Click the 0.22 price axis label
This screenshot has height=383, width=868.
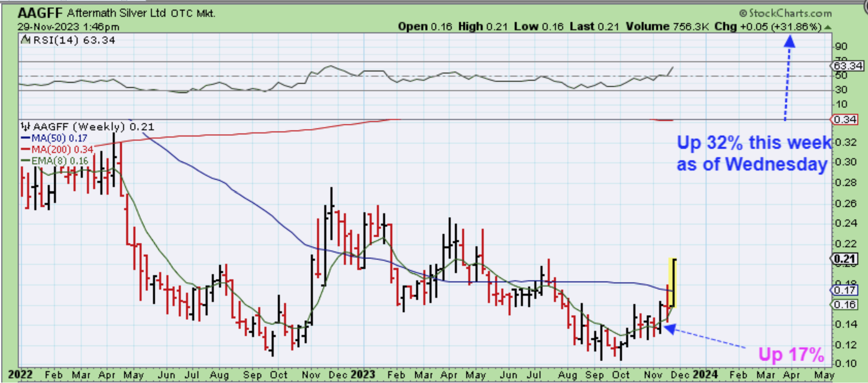pos(845,244)
